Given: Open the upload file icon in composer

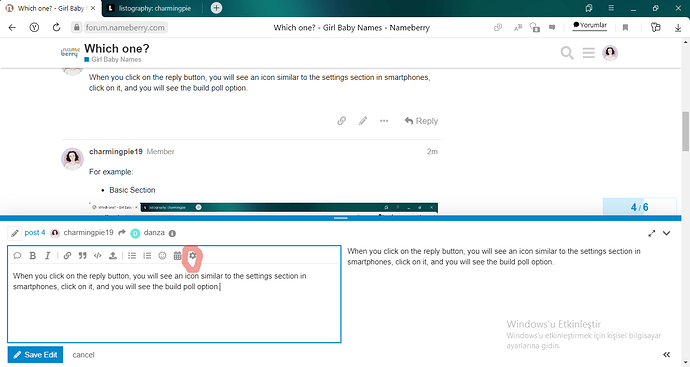Looking at the screenshot, I should point(113,256).
